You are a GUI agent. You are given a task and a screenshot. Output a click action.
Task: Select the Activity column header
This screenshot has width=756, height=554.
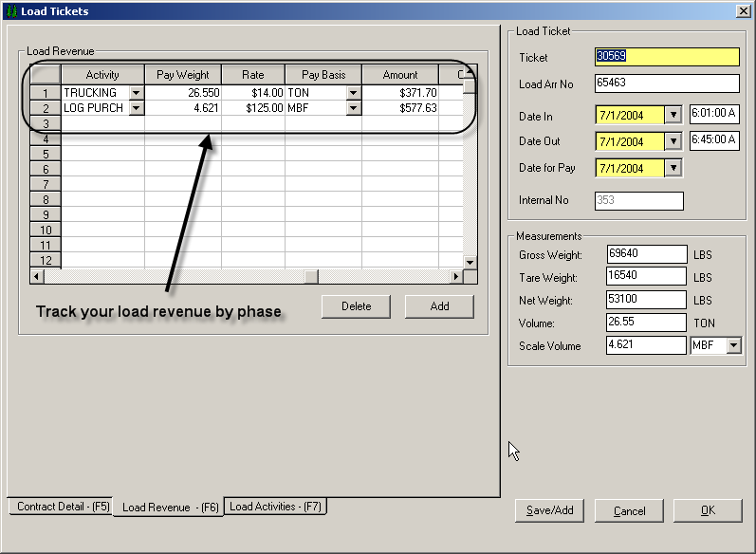pos(102,75)
